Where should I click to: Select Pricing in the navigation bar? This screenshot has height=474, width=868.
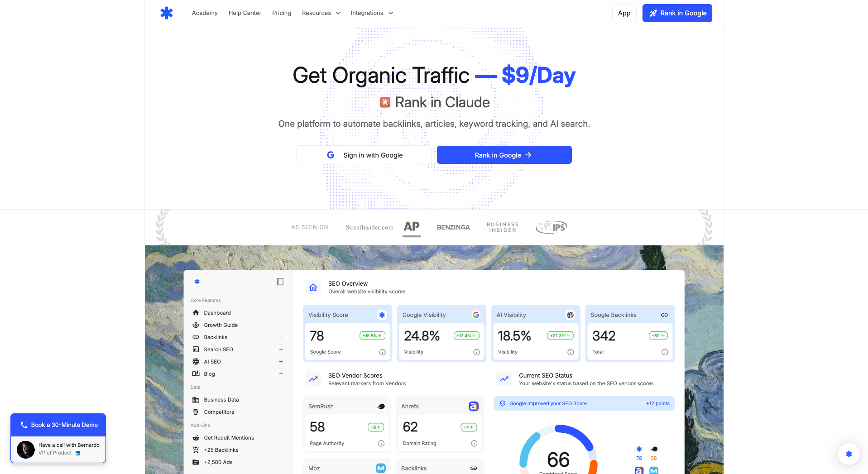tap(281, 13)
